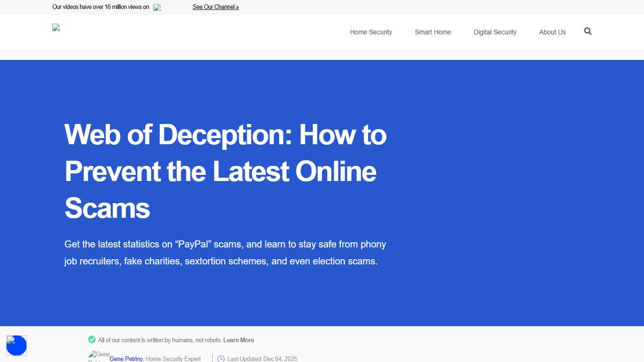This screenshot has height=362, width=644.
Task: Select the About Us menu item
Action: pyautogui.click(x=552, y=32)
